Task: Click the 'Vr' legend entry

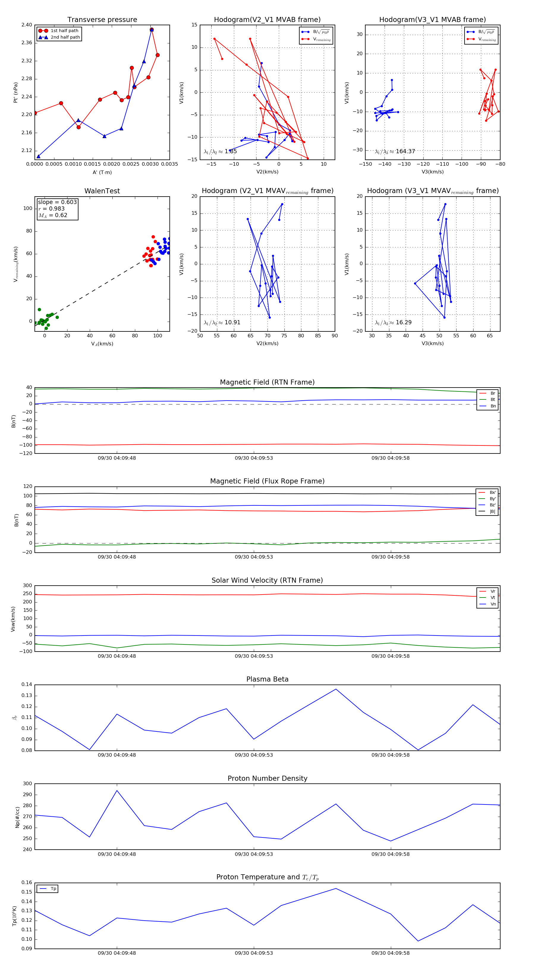Action: (x=488, y=591)
